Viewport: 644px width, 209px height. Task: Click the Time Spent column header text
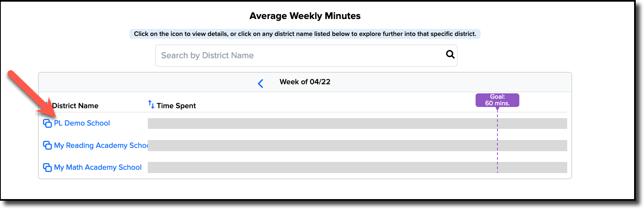[x=176, y=106]
